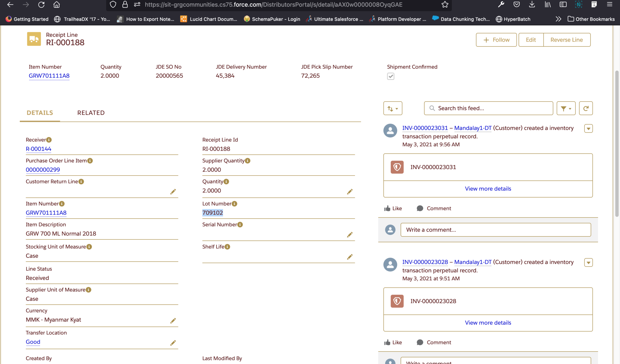Screen dimensions: 620x364
Task: Select the DETAILS tab
Action: click(40, 113)
